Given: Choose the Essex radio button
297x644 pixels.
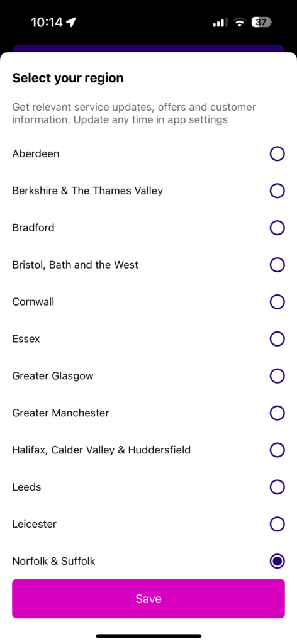Looking at the screenshot, I should tap(277, 339).
